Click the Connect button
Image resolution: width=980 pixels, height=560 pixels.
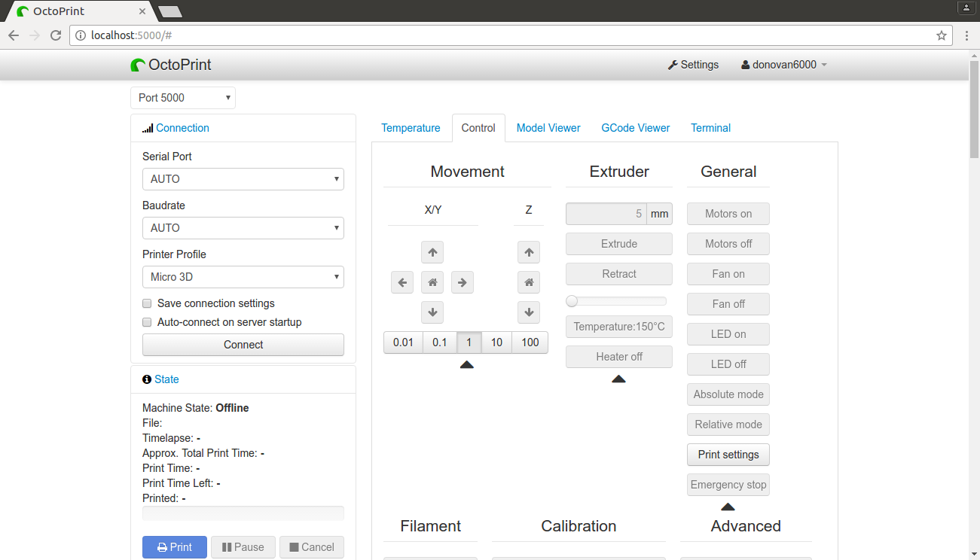click(243, 345)
